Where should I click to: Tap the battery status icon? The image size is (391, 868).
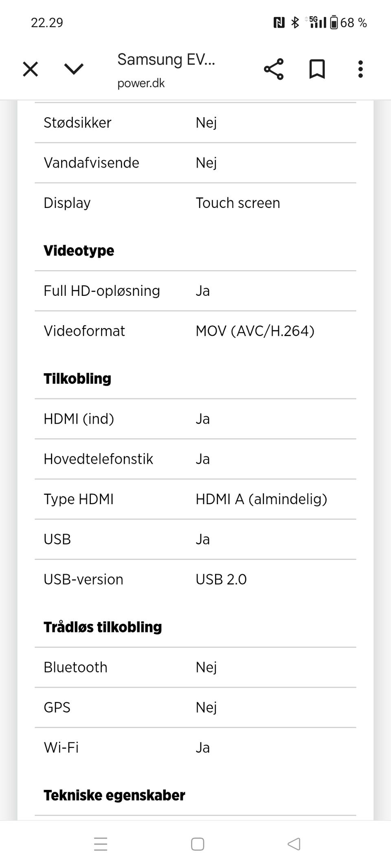coord(334,23)
